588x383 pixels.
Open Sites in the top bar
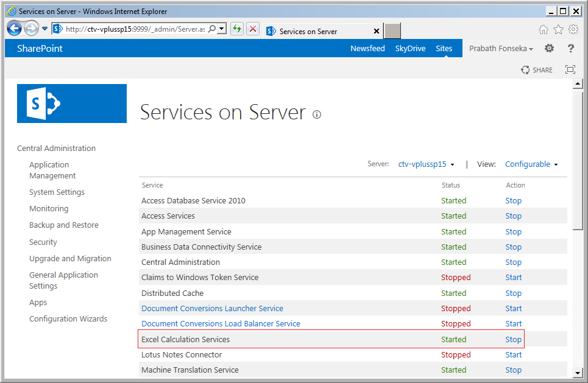444,48
